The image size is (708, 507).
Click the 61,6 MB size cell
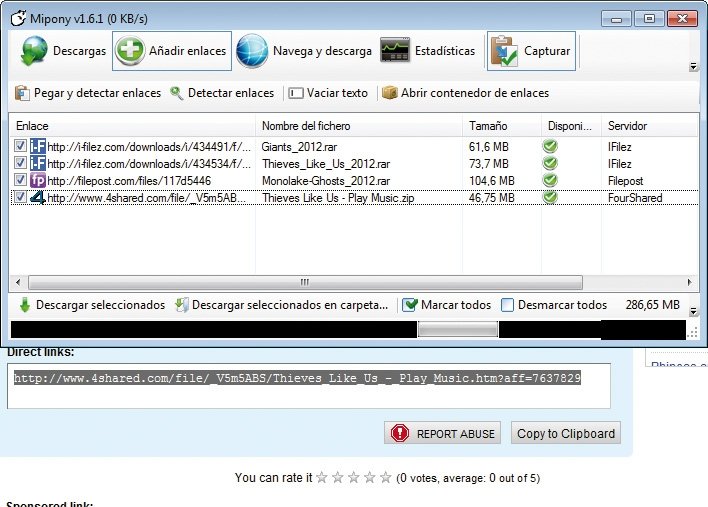click(489, 147)
